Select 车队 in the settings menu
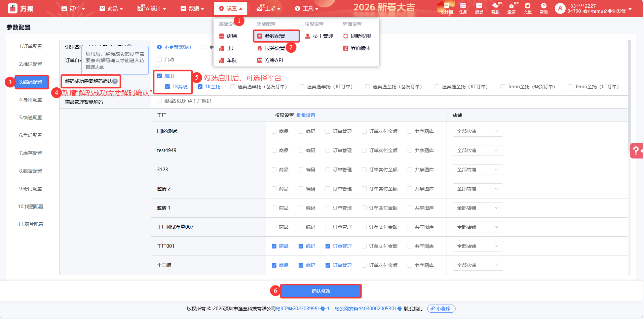The width and height of the screenshot is (644, 319). (228, 60)
